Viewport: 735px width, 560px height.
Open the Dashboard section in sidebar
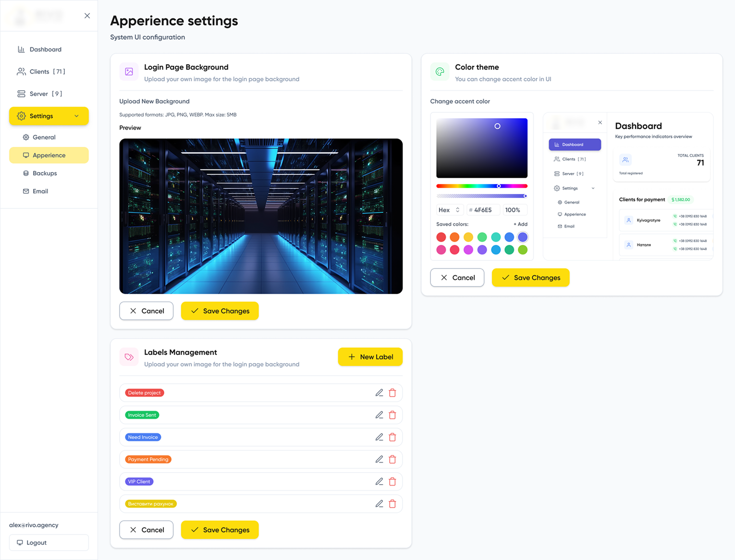[45, 49]
